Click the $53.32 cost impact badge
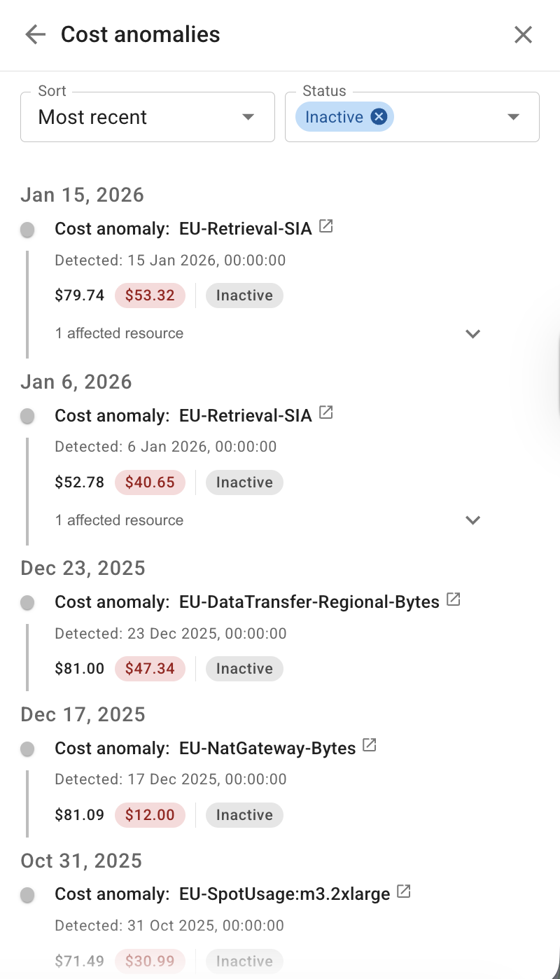This screenshot has height=979, width=560. 150,296
